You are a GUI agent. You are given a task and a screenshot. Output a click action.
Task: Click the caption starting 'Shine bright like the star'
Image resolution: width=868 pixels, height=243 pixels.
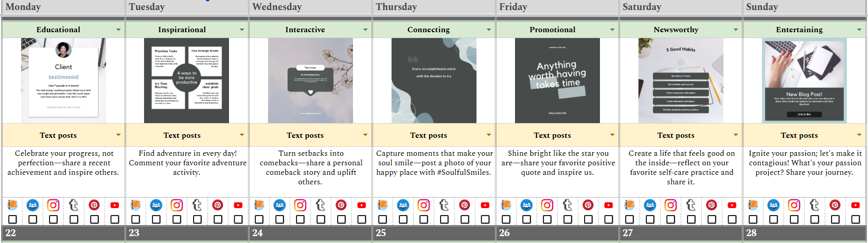558,163
